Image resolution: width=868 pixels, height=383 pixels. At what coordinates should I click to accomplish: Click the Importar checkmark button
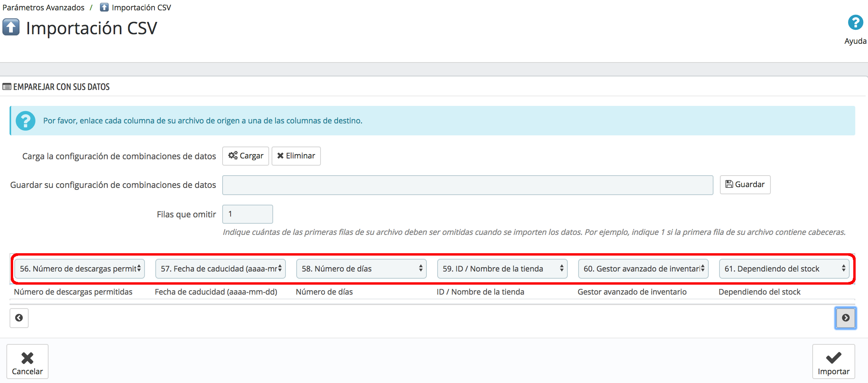click(833, 362)
